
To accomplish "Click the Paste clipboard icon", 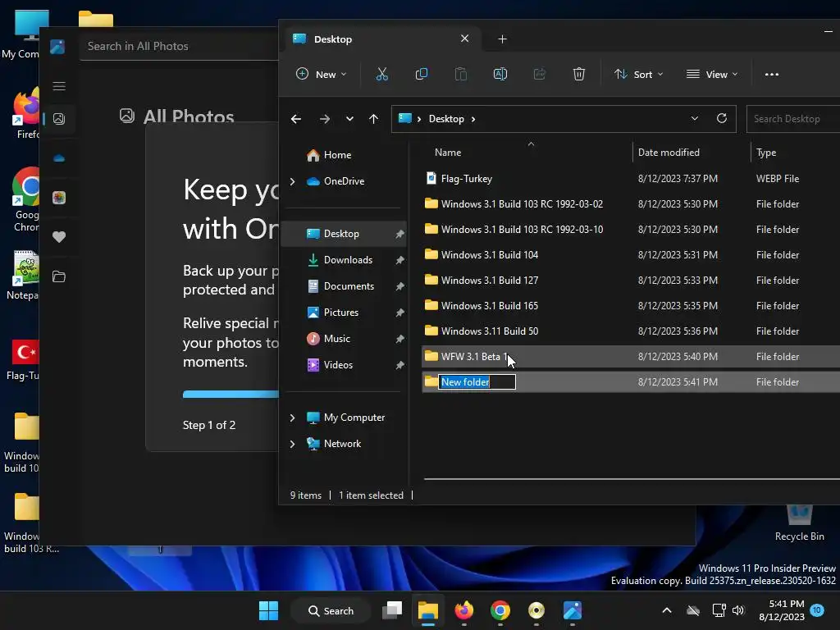I will point(461,74).
